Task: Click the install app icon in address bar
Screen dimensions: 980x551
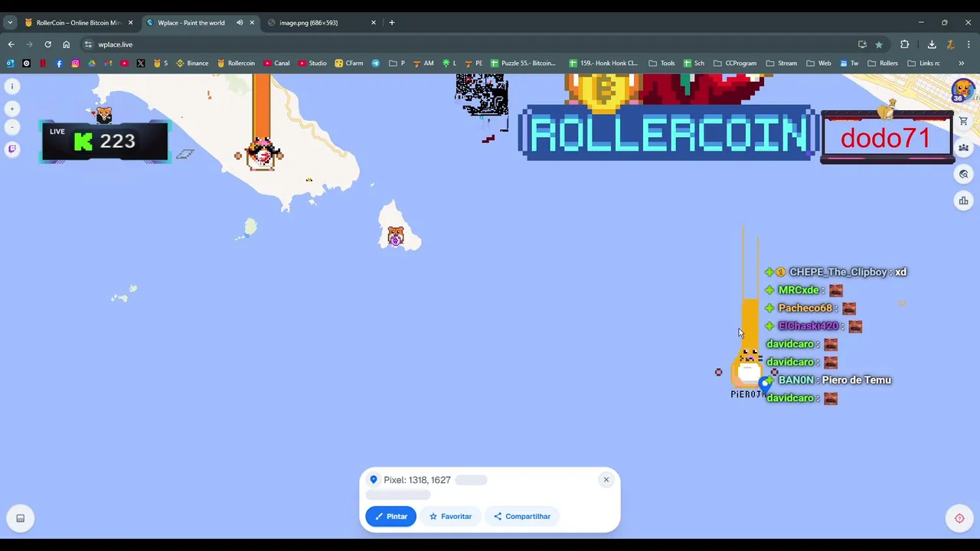Action: click(862, 44)
